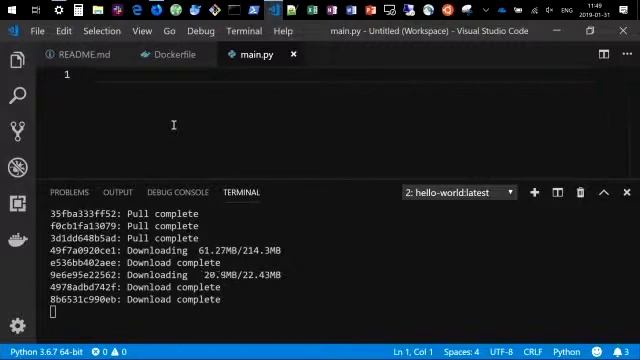Open PowerPoint from the taskbar

(371, 10)
